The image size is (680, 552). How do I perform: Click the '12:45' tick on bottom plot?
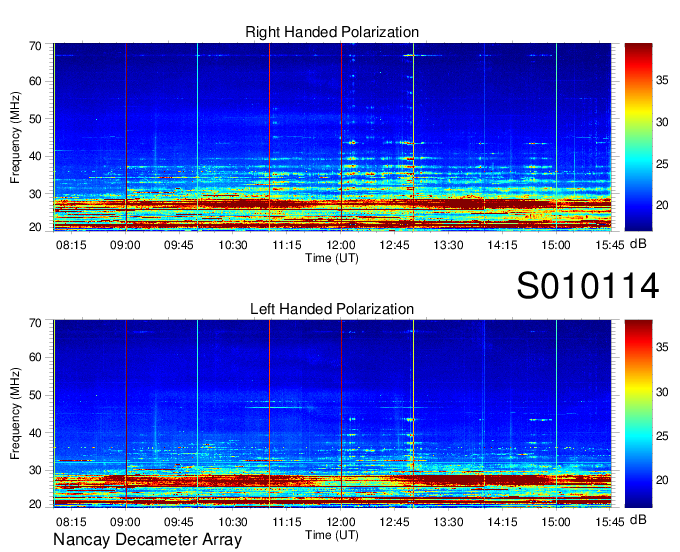pos(394,522)
